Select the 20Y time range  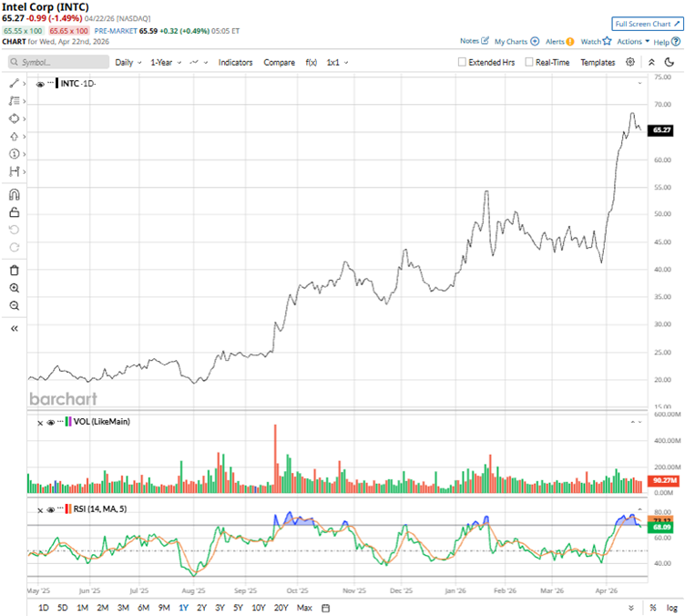[281, 608]
